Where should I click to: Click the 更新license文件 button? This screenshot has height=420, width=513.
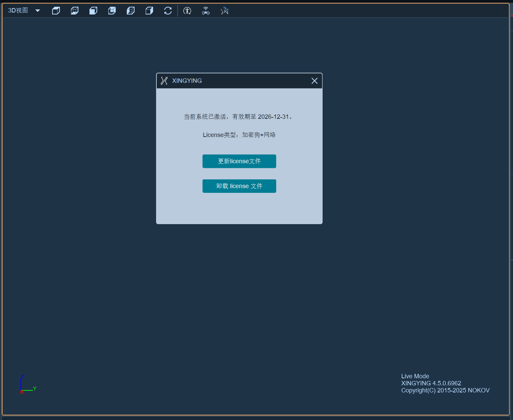pos(239,161)
